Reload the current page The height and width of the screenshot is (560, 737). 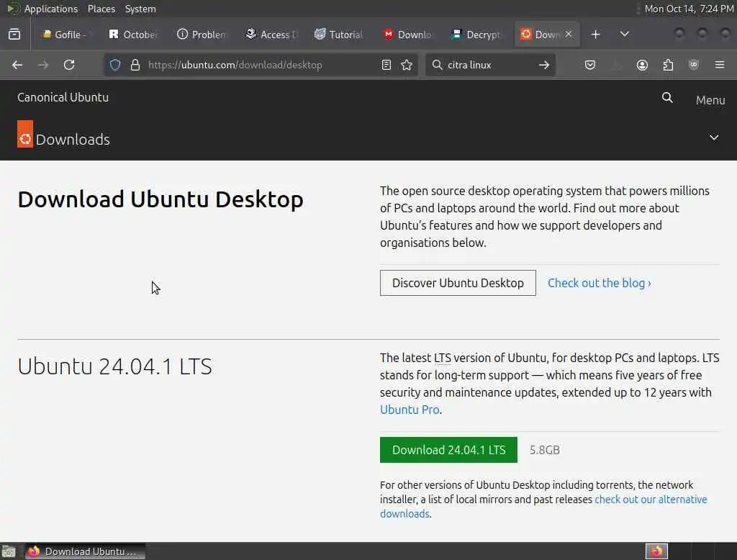[x=69, y=65]
